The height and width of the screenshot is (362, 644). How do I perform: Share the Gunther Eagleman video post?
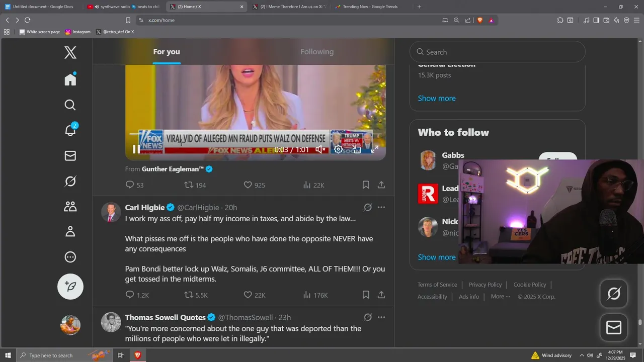tap(381, 185)
